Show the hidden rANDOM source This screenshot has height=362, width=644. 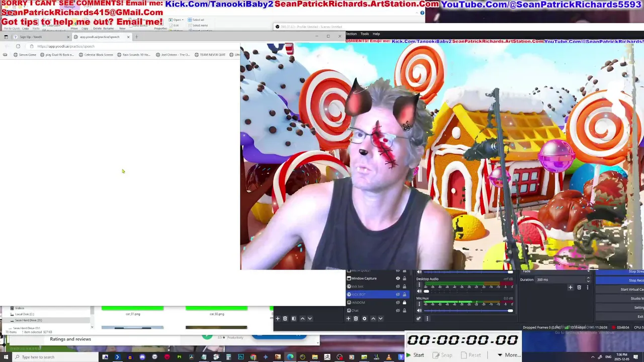pos(397,303)
